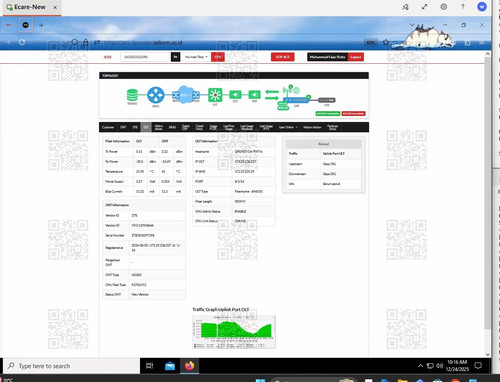Open a new browser tab with plus
Viewport: 500px width, 382px height.
pyautogui.click(x=41, y=25)
